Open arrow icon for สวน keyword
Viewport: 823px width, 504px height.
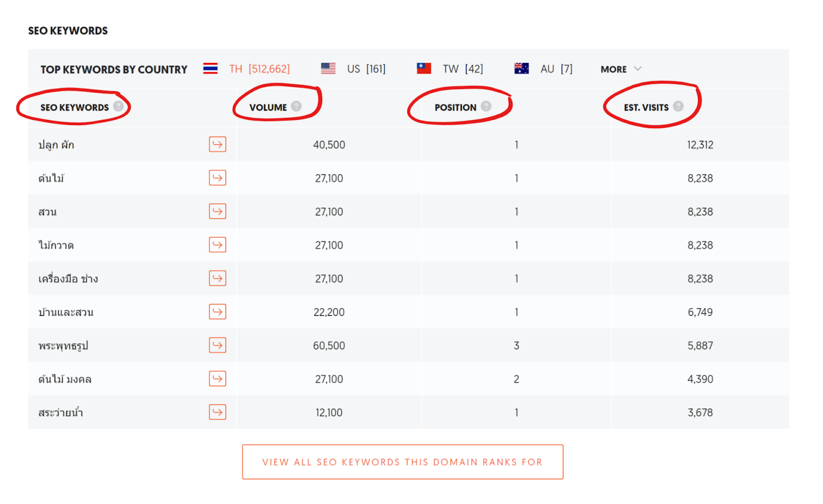tap(218, 211)
